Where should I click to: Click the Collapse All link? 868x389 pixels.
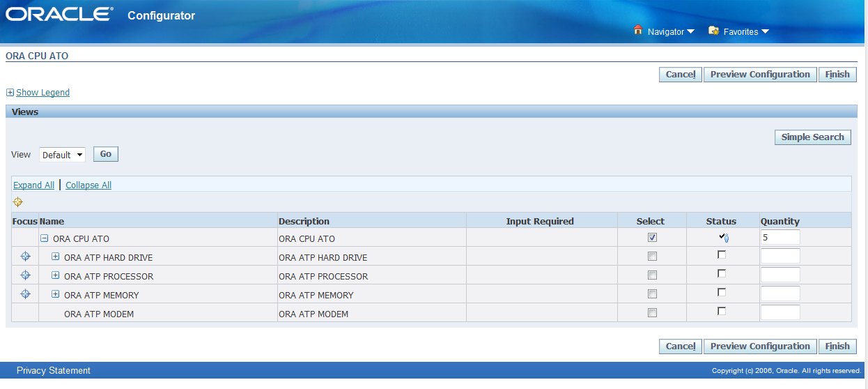(88, 185)
